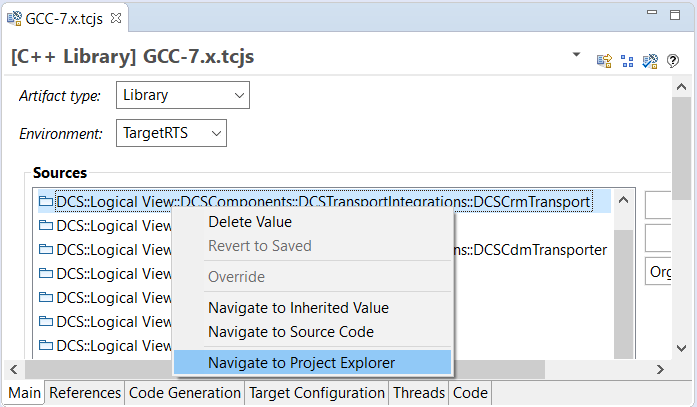Click horizontal scrollbar right arrow
The height and width of the screenshot is (407, 697).
(661, 369)
